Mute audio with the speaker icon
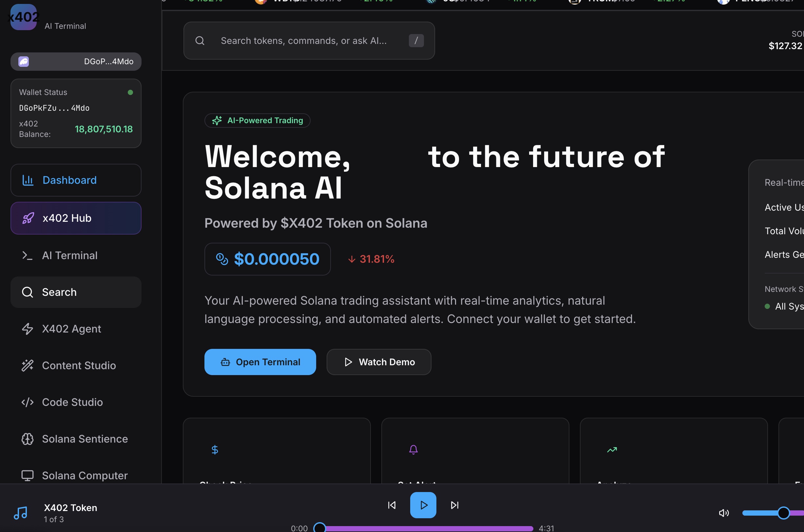 pyautogui.click(x=724, y=513)
